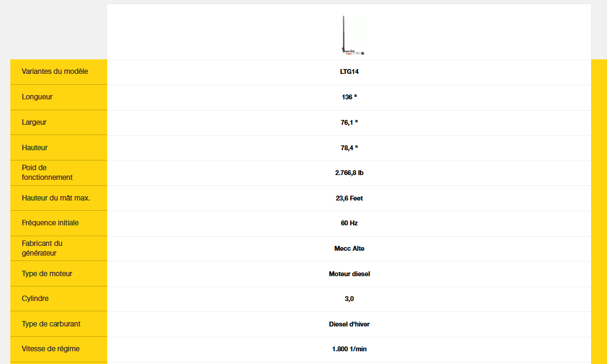Select the 78,4" height value
The image size is (607, 364).
pos(349,148)
